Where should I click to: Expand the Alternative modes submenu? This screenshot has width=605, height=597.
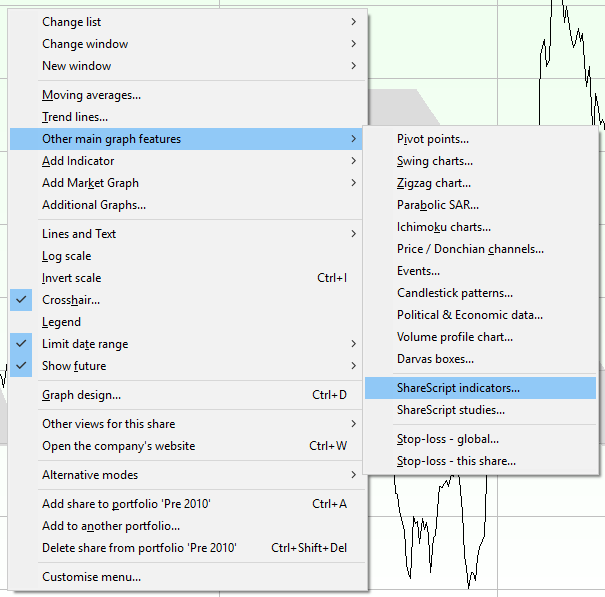pos(90,475)
